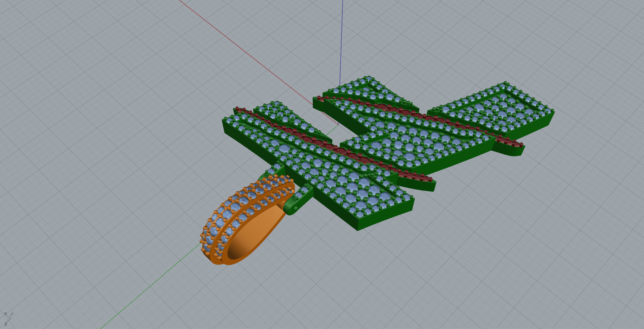Screen dimensions: 644x329
Task: Click the blue vertical Z axis line
Action: [341, 42]
